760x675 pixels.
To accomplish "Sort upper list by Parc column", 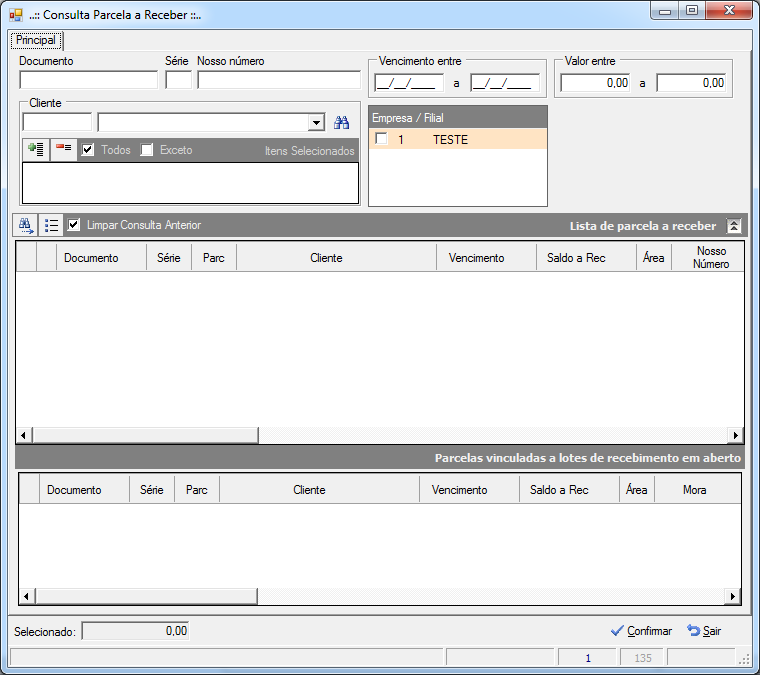I will click(214, 258).
